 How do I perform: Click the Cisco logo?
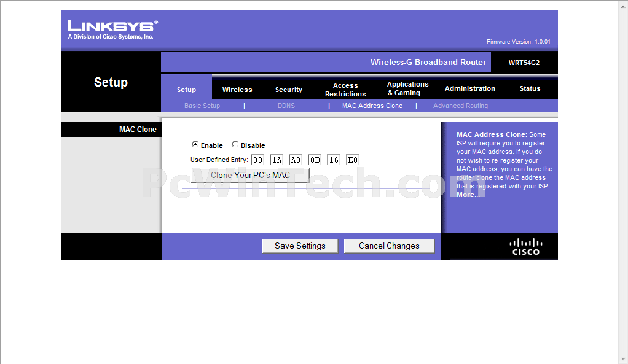[526, 247]
